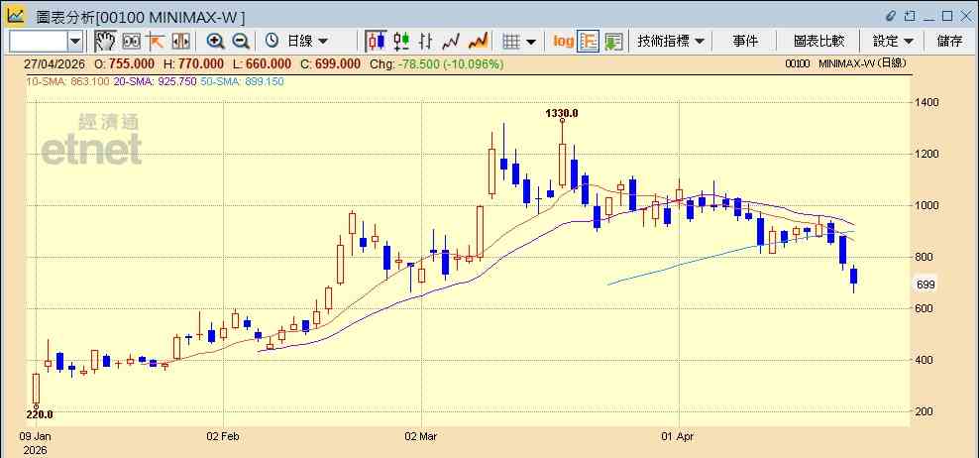Image resolution: width=980 pixels, height=458 pixels.
Task: Switch to hollow candlestick chart style
Action: coord(401,42)
